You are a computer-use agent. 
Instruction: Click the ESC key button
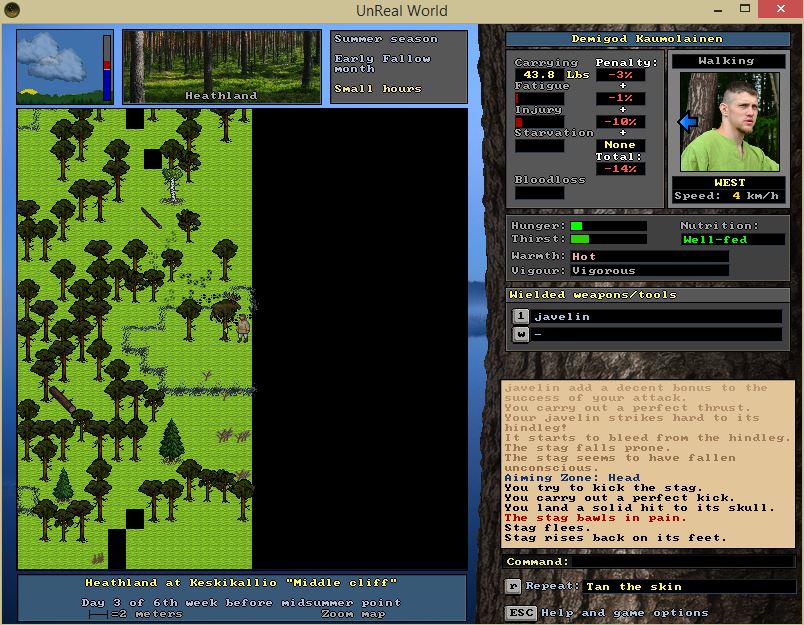[520, 613]
